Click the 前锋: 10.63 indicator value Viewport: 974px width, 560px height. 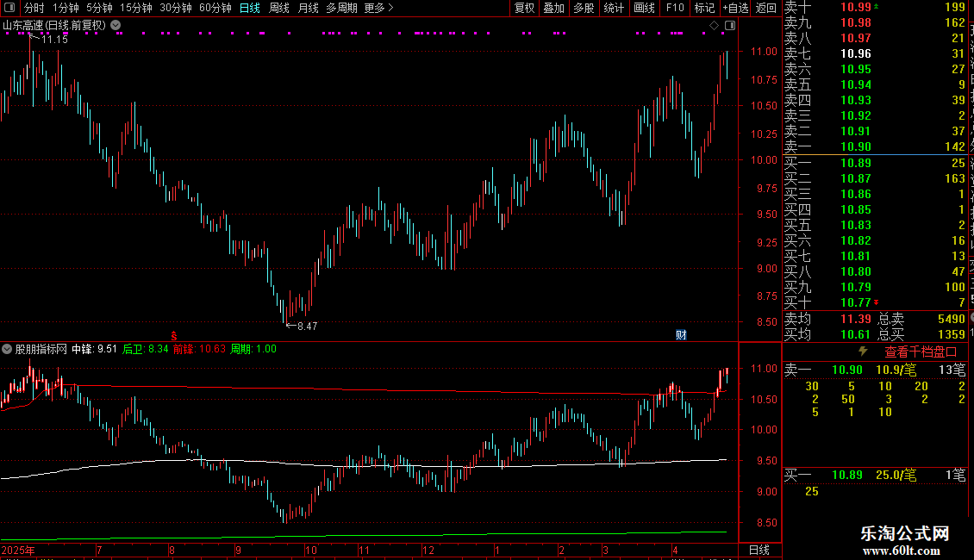click(x=199, y=349)
